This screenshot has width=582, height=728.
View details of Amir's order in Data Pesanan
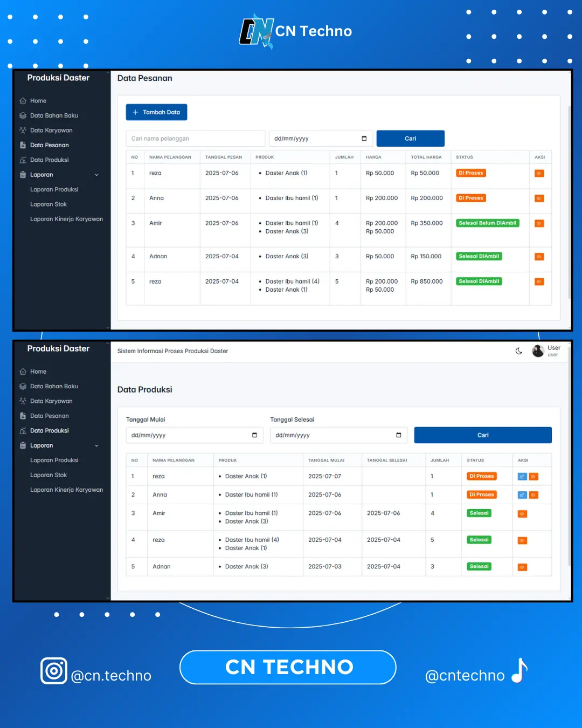(x=539, y=223)
